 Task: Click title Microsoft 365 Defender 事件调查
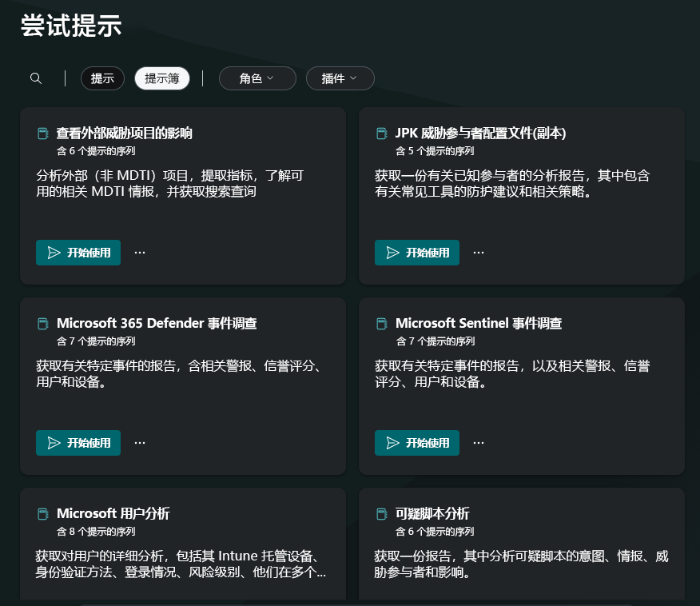pos(157,323)
